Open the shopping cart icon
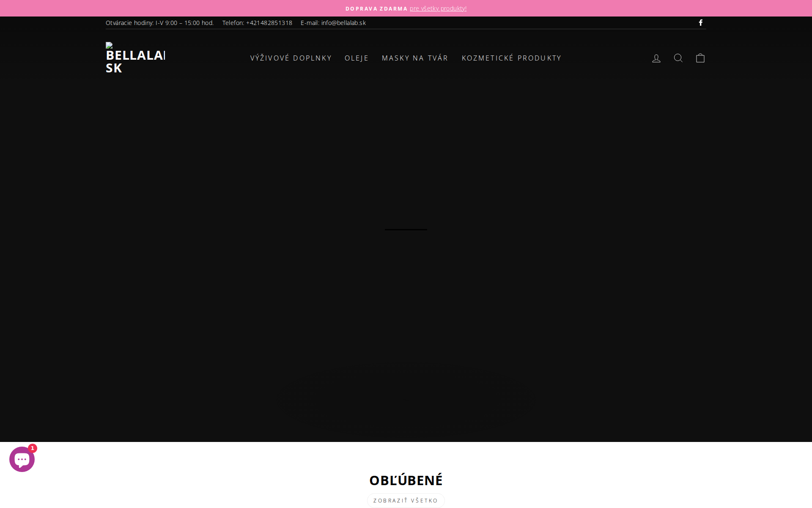This screenshot has width=812, height=508. click(700, 58)
